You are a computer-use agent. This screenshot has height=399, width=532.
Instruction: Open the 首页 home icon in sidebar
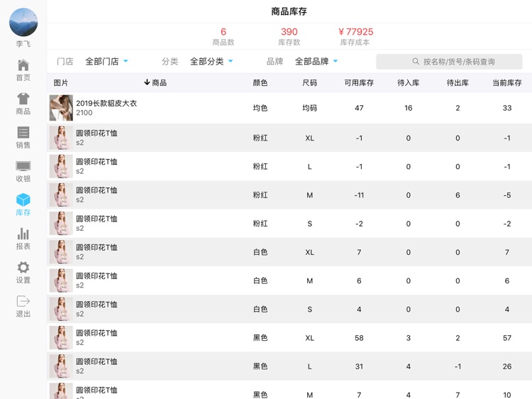[23, 65]
